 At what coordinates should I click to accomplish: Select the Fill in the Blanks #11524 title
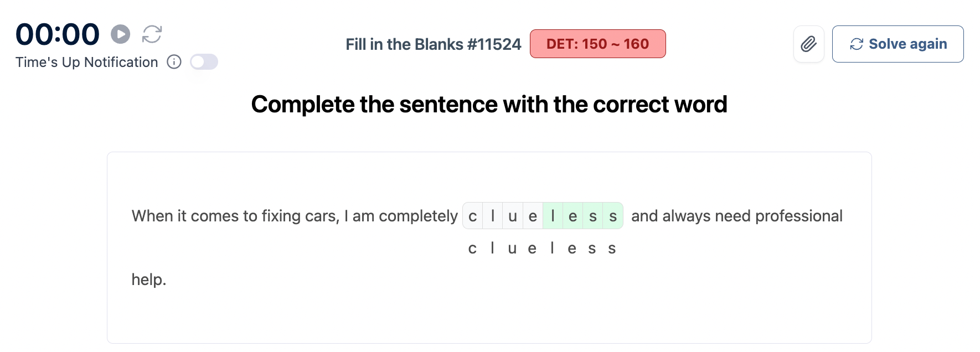pyautogui.click(x=433, y=44)
